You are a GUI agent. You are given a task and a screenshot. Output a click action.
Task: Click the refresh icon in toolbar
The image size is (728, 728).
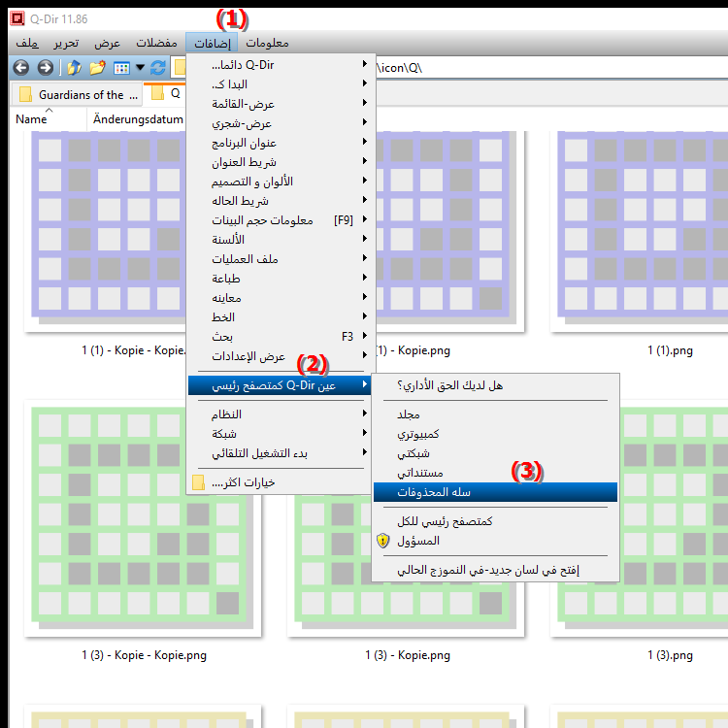158,68
